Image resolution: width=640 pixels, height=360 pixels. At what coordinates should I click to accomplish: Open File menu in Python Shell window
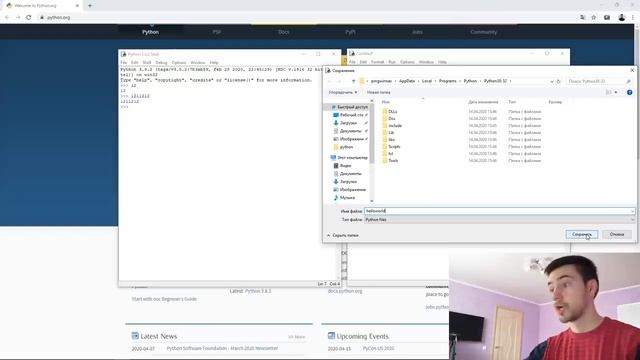pos(123,62)
